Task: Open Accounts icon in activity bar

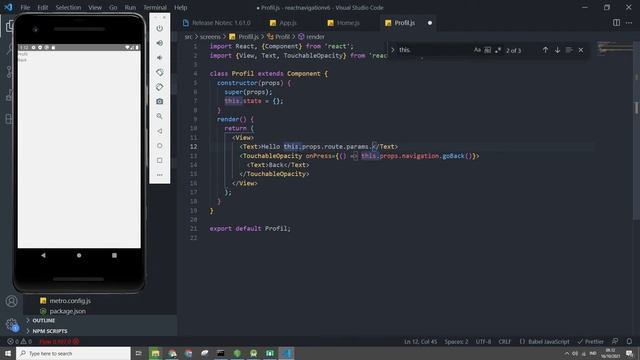Action: tap(11, 301)
